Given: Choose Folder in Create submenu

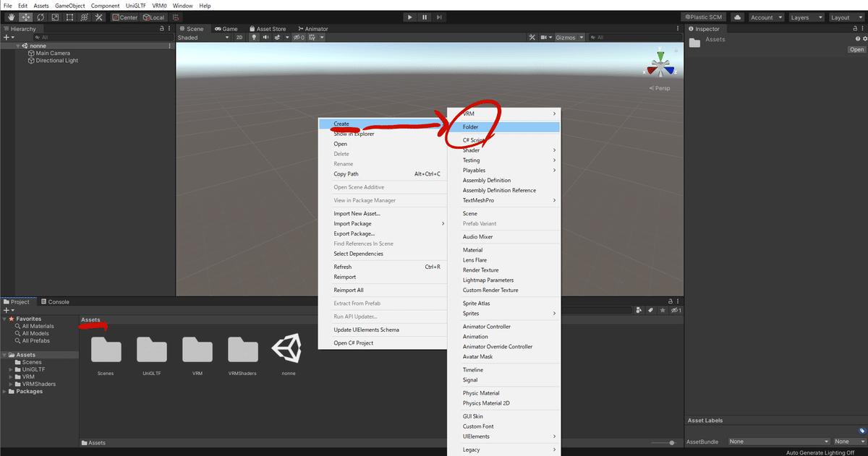Looking at the screenshot, I should point(503,127).
